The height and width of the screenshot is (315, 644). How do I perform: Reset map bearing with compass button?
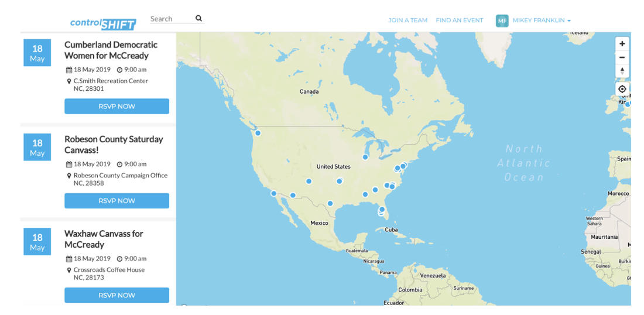point(622,71)
